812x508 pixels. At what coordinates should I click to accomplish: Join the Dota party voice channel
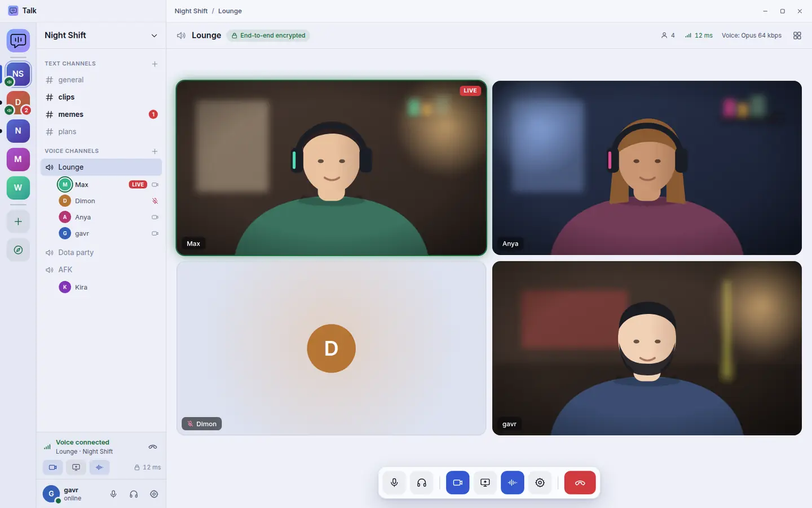tap(101, 253)
